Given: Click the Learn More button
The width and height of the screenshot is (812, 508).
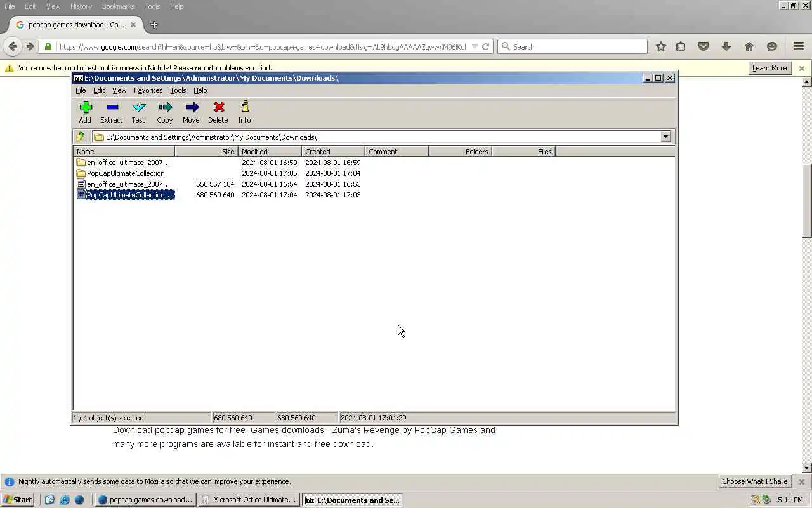Looking at the screenshot, I should tap(769, 68).
